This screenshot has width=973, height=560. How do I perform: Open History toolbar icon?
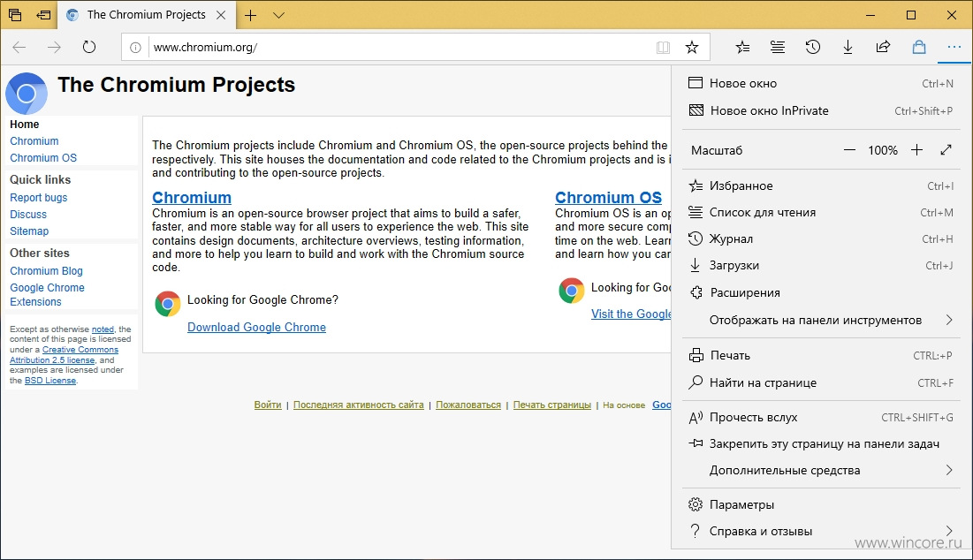[x=813, y=47]
